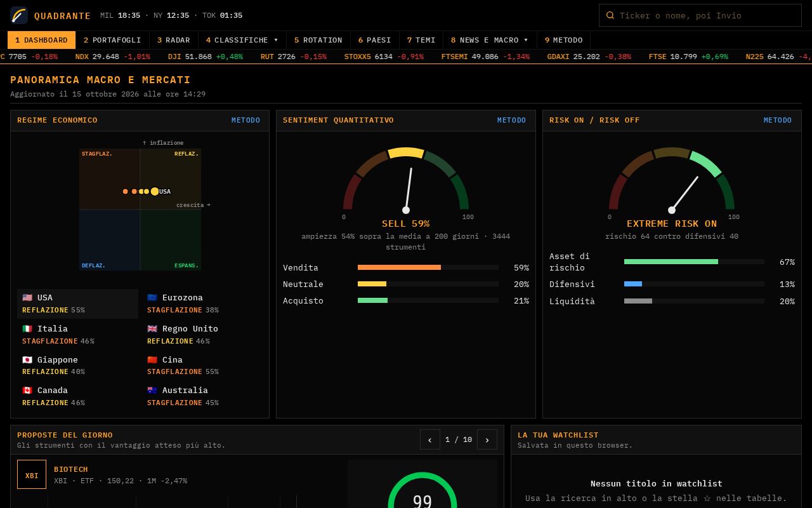
Task: Click the GDAXI 25.202 ticker
Action: pyautogui.click(x=589, y=57)
